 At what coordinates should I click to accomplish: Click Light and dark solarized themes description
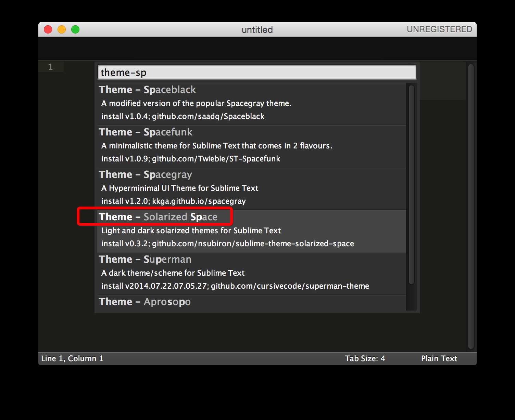(191, 231)
